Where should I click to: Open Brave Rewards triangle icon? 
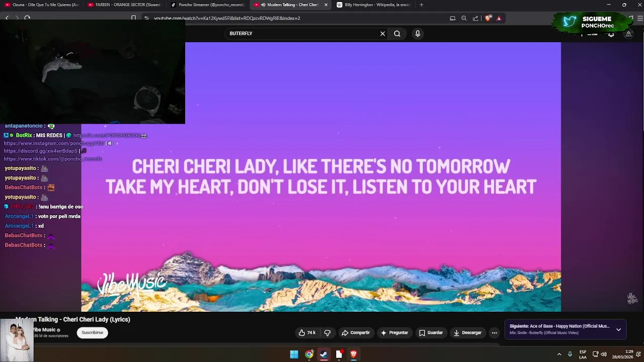coord(499,18)
